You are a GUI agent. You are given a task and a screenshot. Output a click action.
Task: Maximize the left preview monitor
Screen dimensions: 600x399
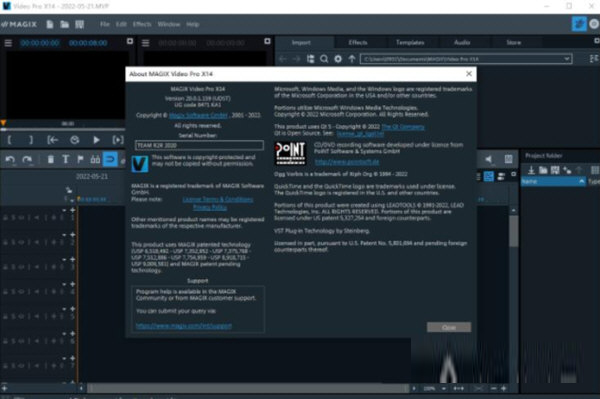coord(130,41)
